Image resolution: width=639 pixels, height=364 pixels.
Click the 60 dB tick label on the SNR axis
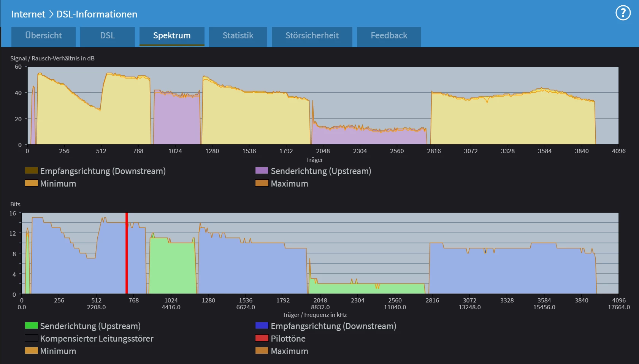(18, 66)
